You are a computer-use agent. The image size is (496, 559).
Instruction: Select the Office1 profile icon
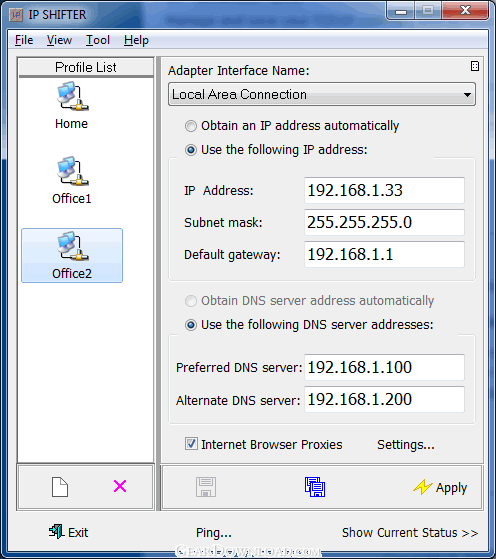click(72, 171)
